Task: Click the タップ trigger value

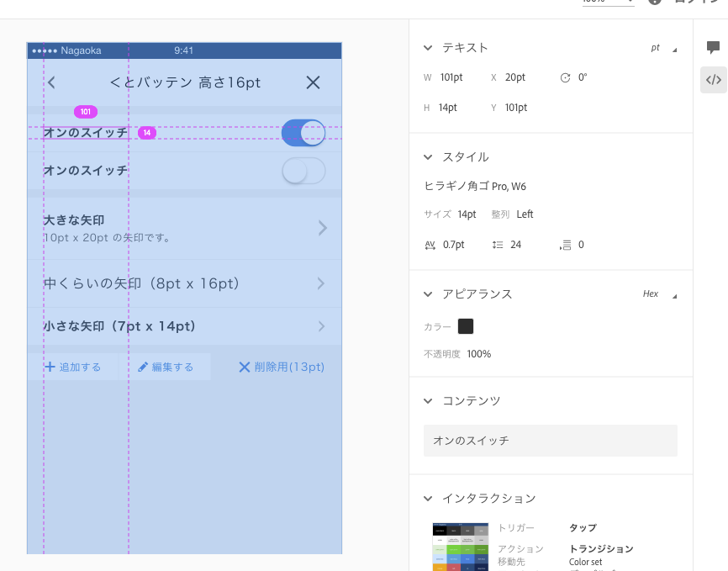Action: point(583,528)
